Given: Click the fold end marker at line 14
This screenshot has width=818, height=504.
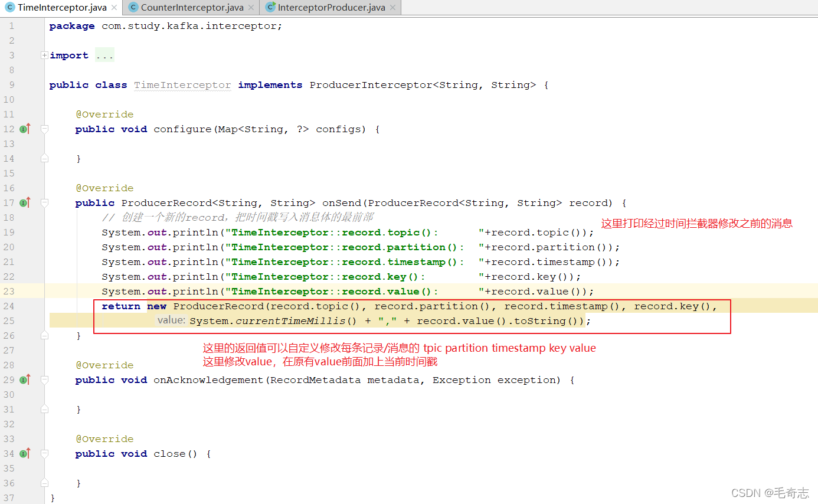Looking at the screenshot, I should (44, 158).
